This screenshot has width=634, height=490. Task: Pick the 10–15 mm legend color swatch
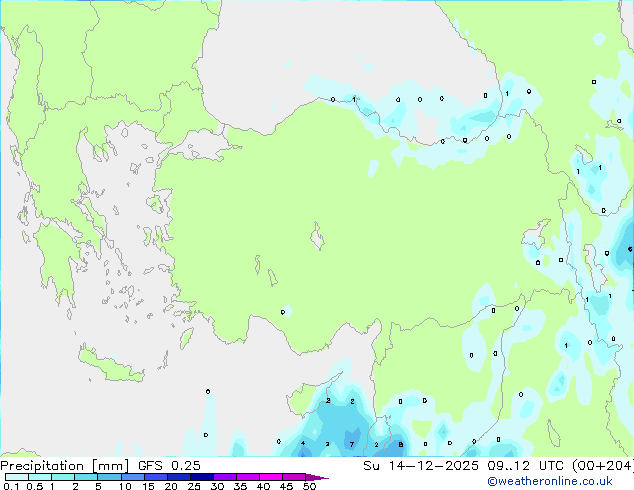132,477
